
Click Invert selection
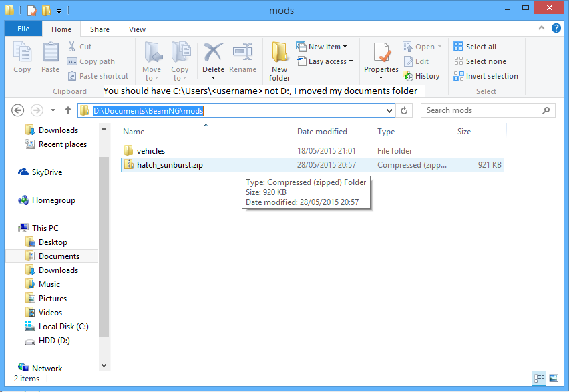pos(486,76)
